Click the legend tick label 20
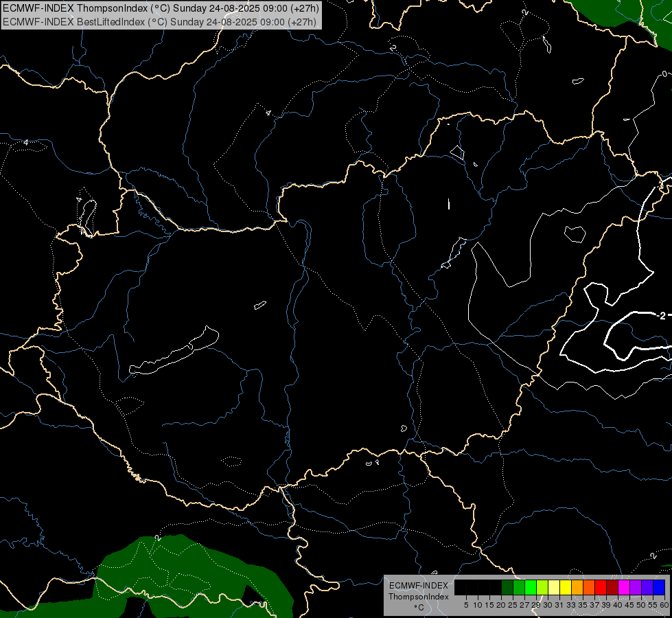Screen dimensions: 672x618 [x=500, y=605]
